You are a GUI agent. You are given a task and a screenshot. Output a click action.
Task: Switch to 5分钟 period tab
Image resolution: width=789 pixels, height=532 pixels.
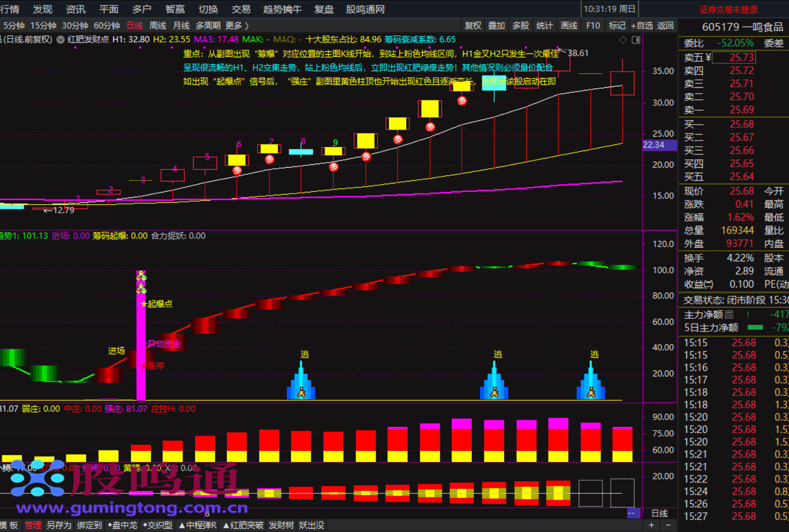(x=14, y=25)
